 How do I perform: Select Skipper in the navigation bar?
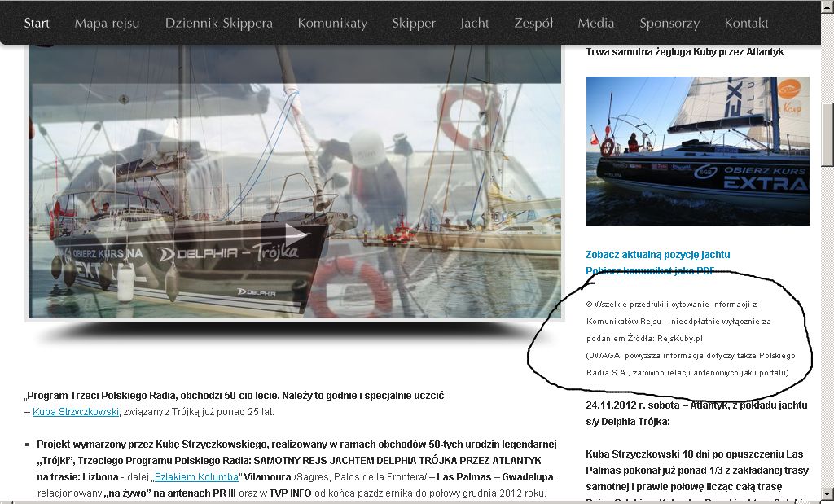tap(414, 23)
